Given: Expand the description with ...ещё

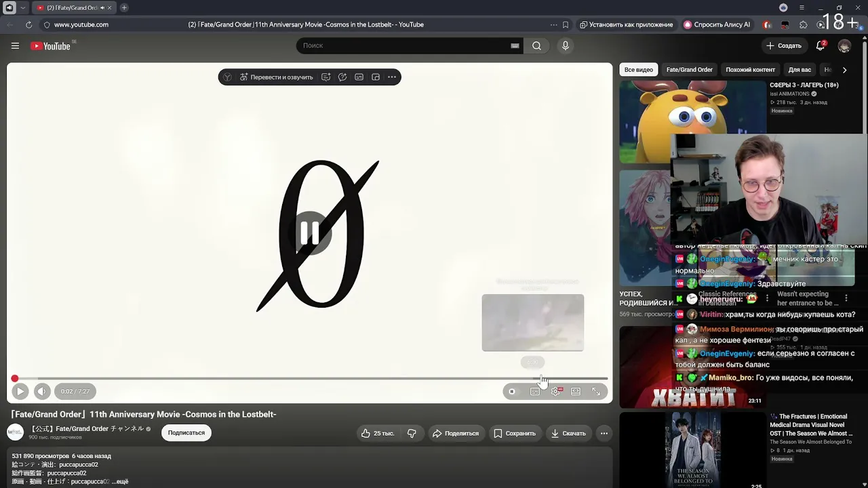Looking at the screenshot, I should click(120, 481).
